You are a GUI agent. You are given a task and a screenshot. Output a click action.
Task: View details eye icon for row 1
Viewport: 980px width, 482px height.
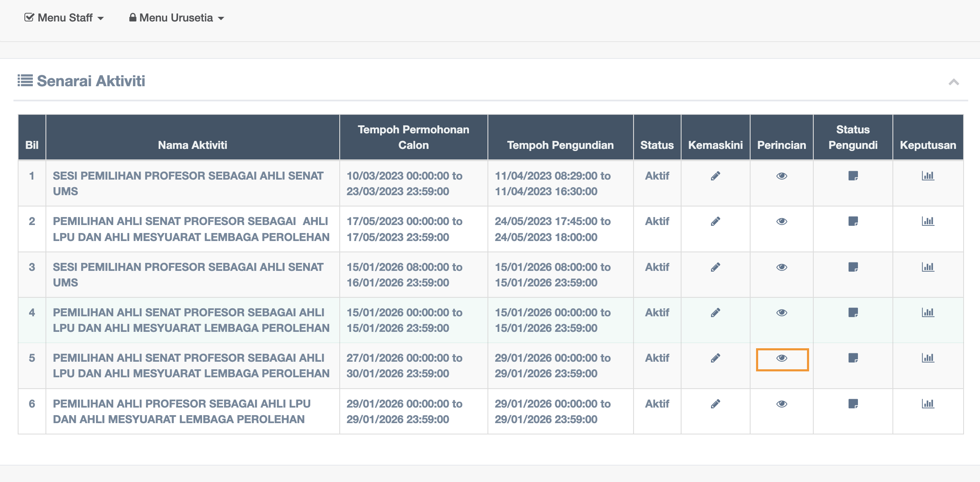pyautogui.click(x=782, y=176)
